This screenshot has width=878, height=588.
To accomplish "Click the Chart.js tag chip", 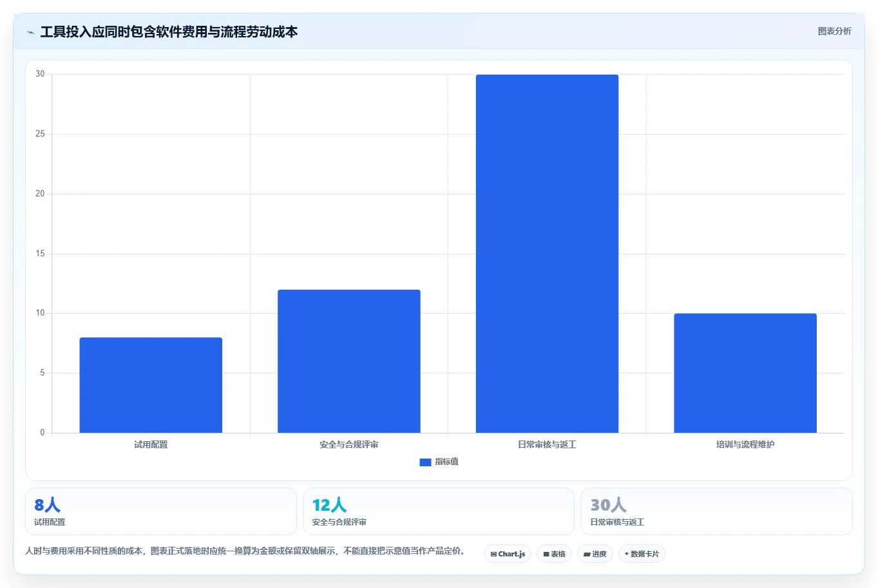I will pos(508,554).
